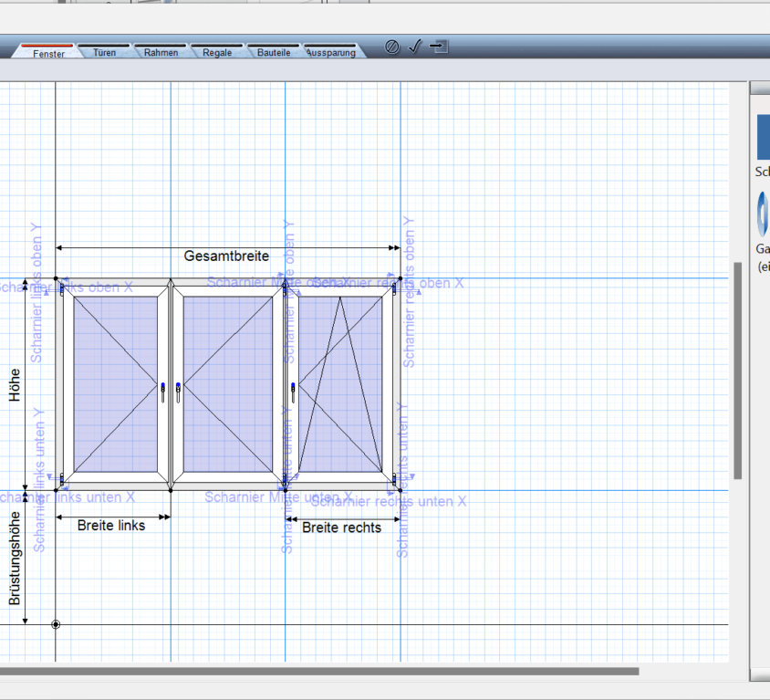Select the middle window glass pane
770x700 pixels.
[x=228, y=384]
